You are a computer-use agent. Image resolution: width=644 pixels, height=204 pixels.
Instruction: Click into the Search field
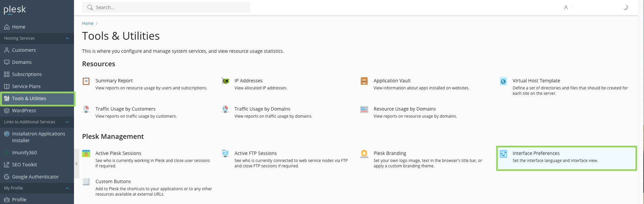click(x=166, y=7)
